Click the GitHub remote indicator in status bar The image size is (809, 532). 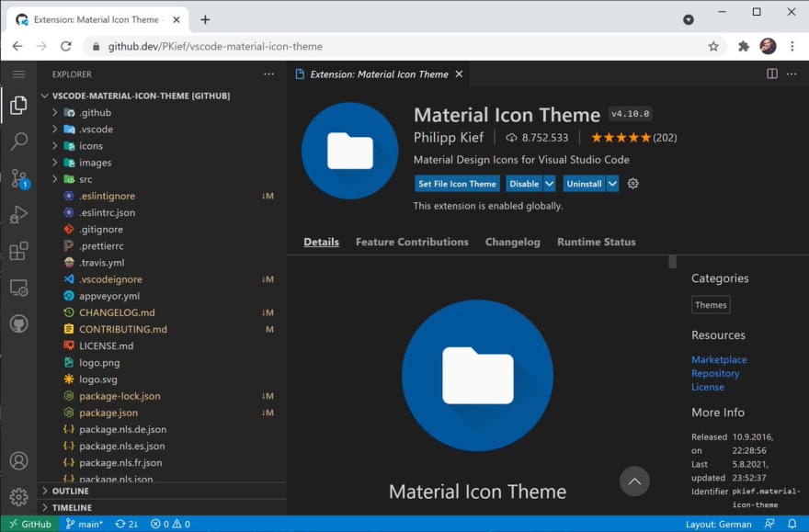tap(29, 524)
